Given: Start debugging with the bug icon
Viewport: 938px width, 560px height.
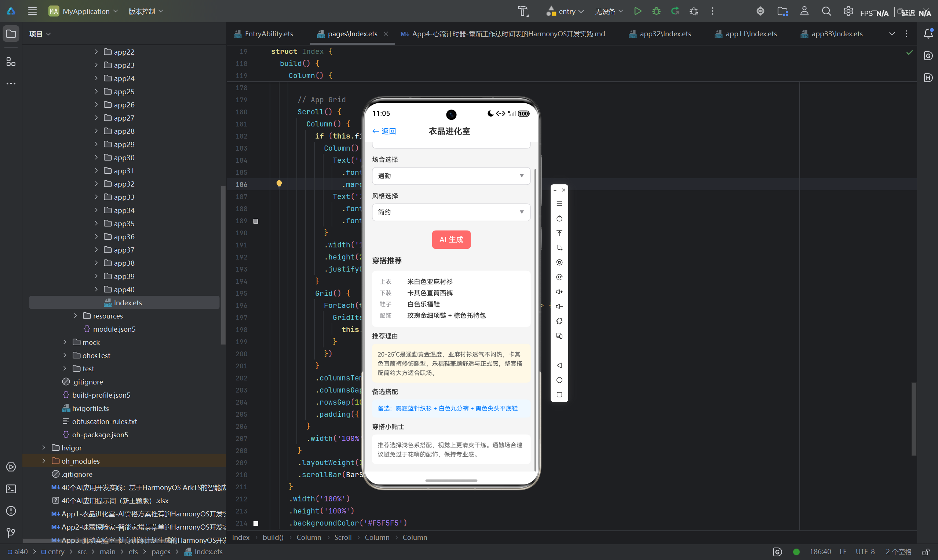Looking at the screenshot, I should pyautogui.click(x=656, y=11).
